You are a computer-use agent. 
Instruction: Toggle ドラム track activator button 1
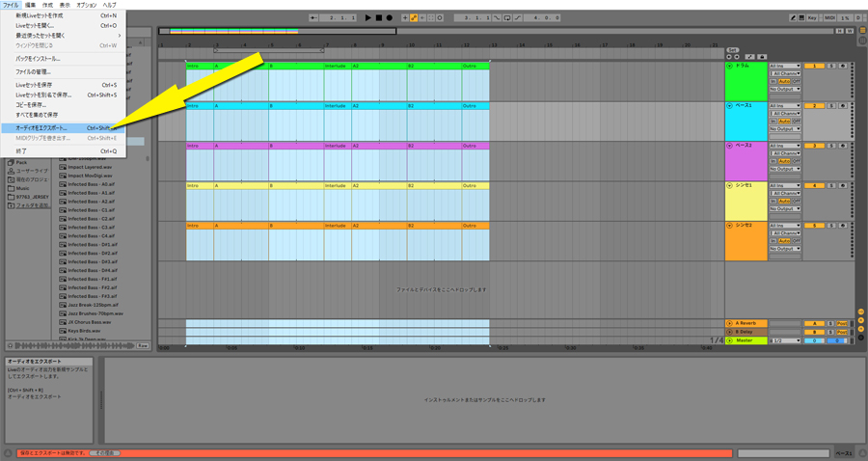point(814,66)
